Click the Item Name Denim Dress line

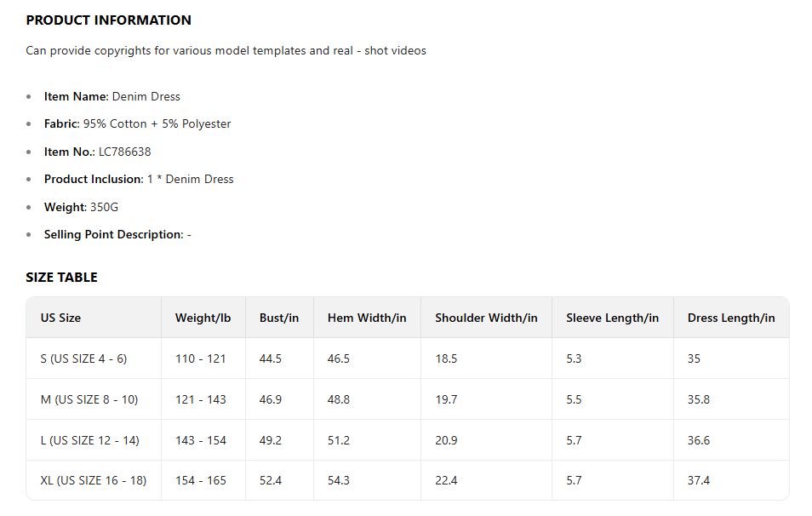(x=112, y=97)
